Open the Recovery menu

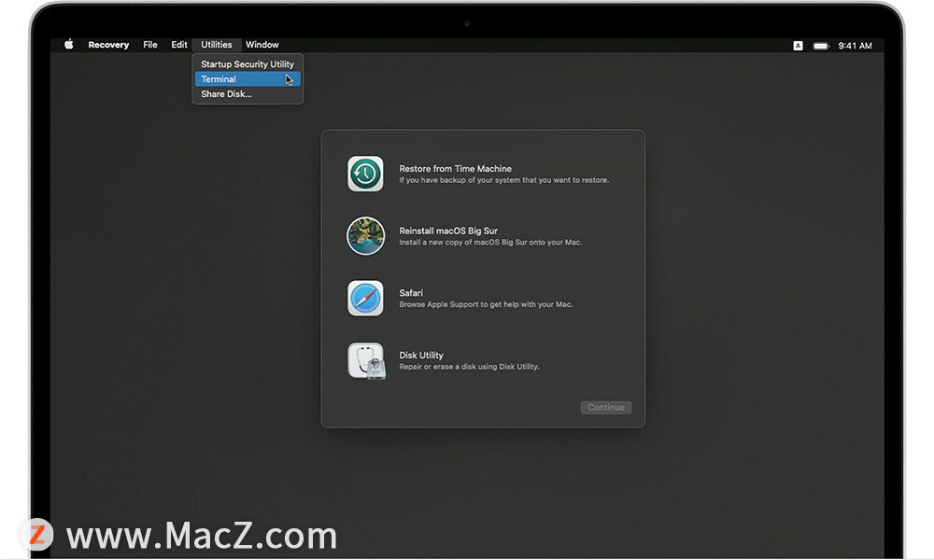click(108, 45)
